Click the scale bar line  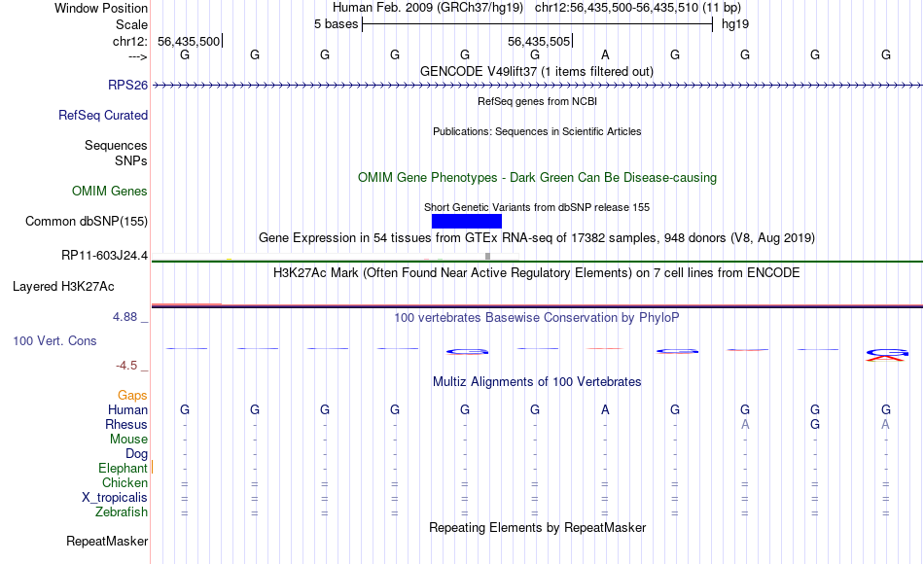(537, 24)
